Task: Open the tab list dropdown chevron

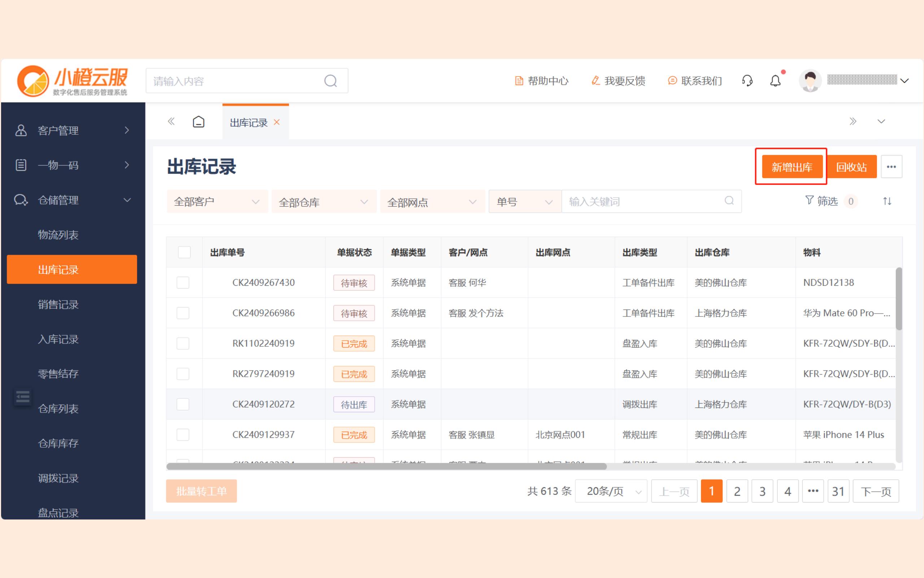Action: coord(881,122)
